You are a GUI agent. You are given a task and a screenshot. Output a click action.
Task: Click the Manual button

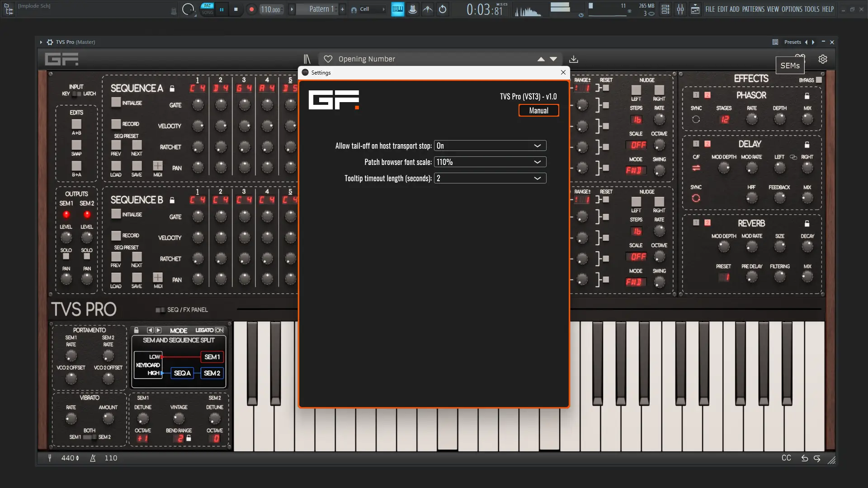click(538, 111)
